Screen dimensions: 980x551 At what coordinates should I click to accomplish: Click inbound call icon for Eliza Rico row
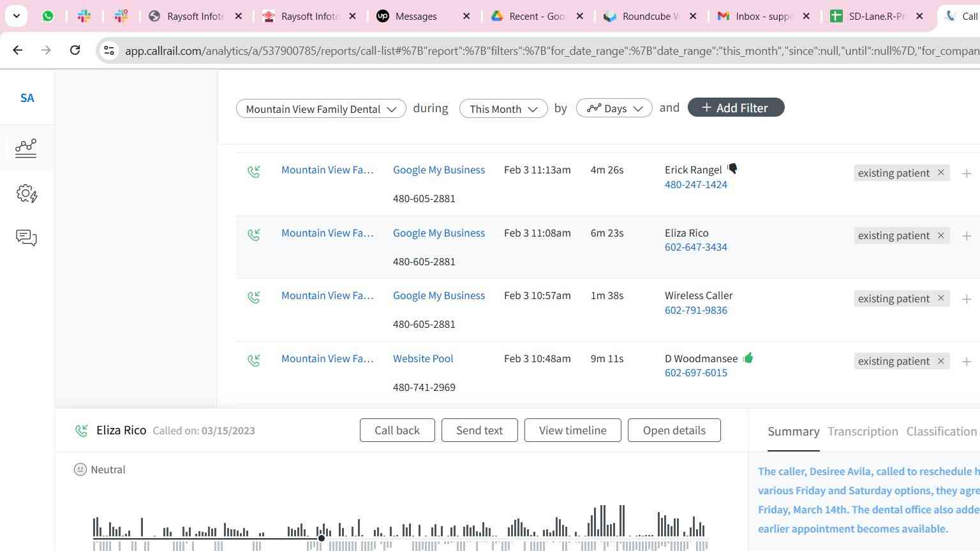coord(254,234)
